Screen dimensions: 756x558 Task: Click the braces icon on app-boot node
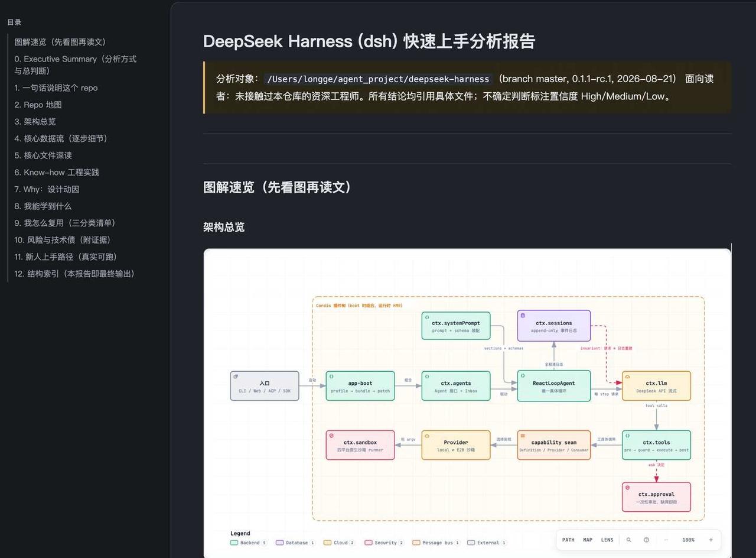point(331,376)
